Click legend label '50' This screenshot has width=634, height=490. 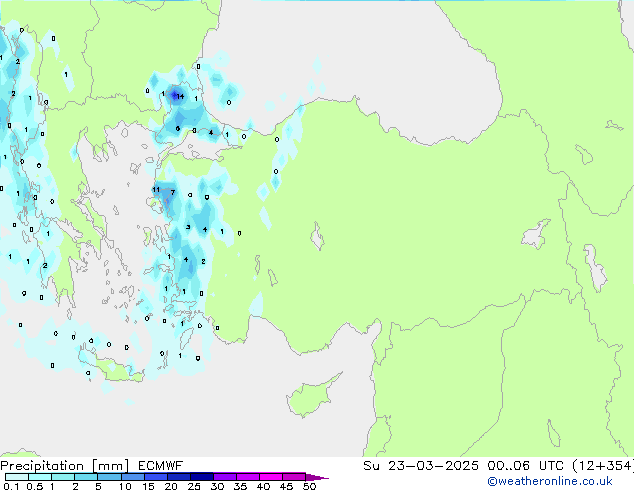click(x=309, y=486)
